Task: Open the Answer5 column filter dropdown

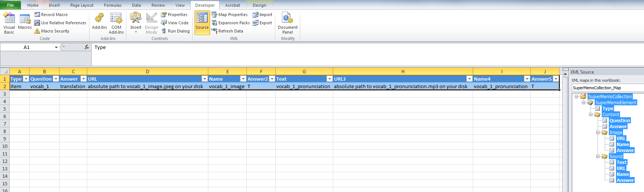Action: click(556, 79)
